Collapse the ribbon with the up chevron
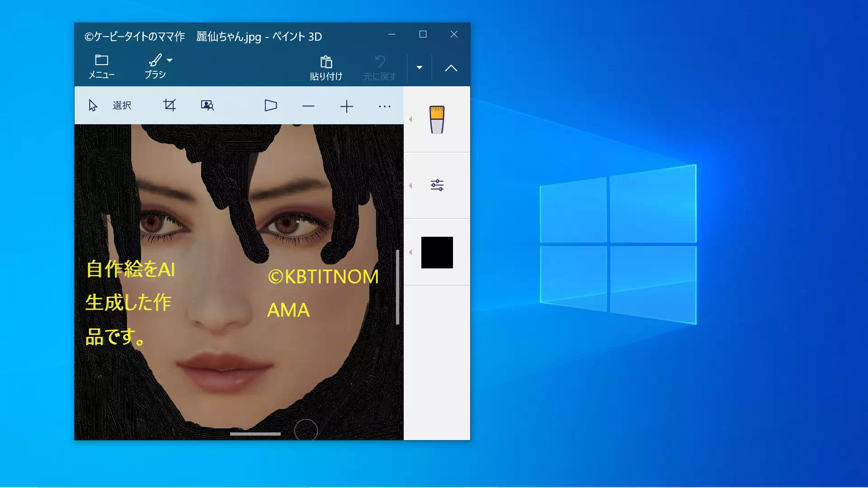The width and height of the screenshot is (868, 488). pyautogui.click(x=451, y=68)
